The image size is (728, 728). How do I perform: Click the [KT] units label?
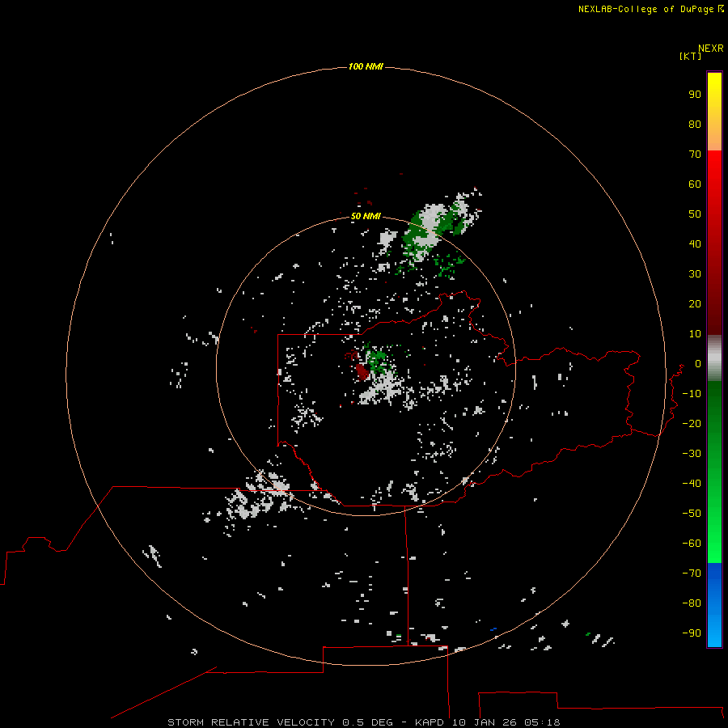[690, 56]
